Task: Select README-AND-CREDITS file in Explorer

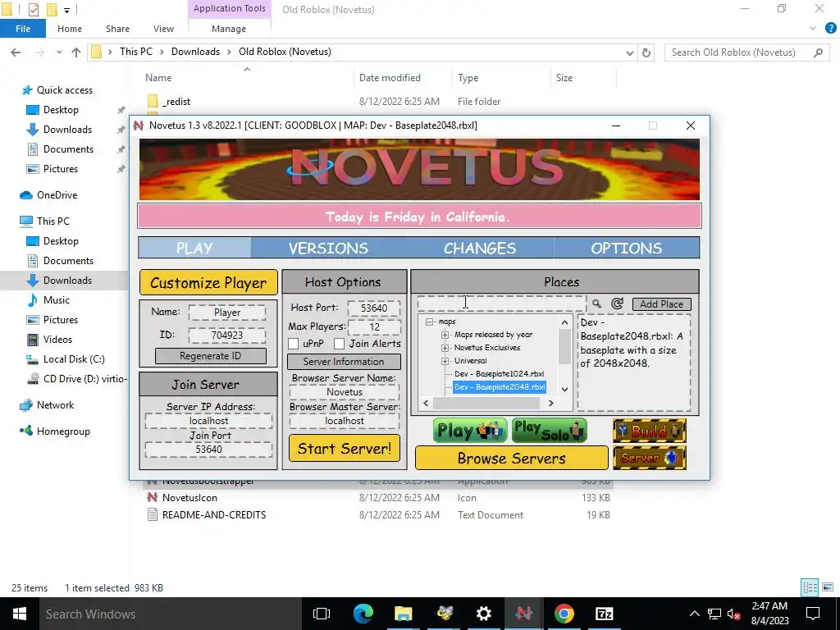Action: [214, 515]
